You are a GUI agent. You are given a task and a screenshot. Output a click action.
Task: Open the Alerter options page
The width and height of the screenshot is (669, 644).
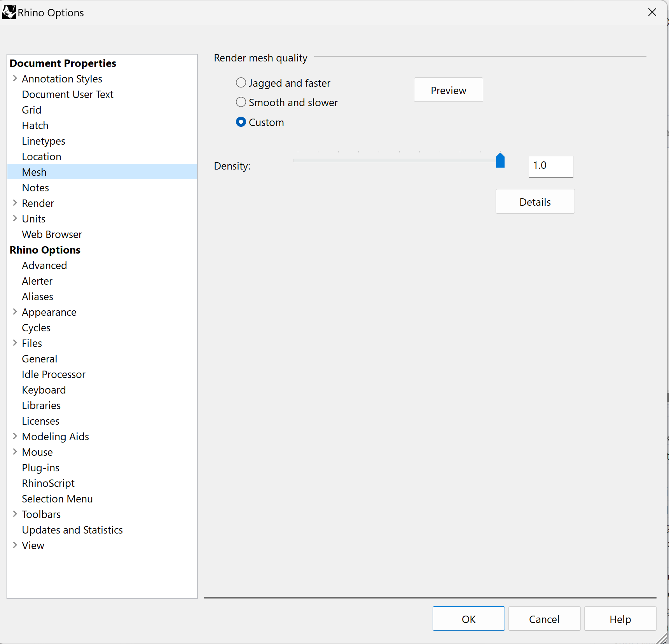click(x=37, y=281)
